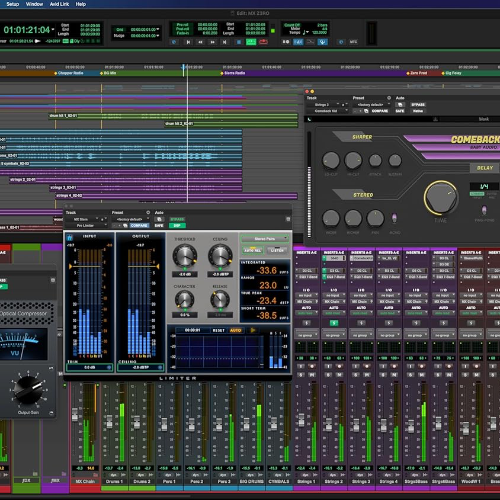Record-arm the Strings 3 channel
Viewport: 500px width, 500px height.
point(366,366)
